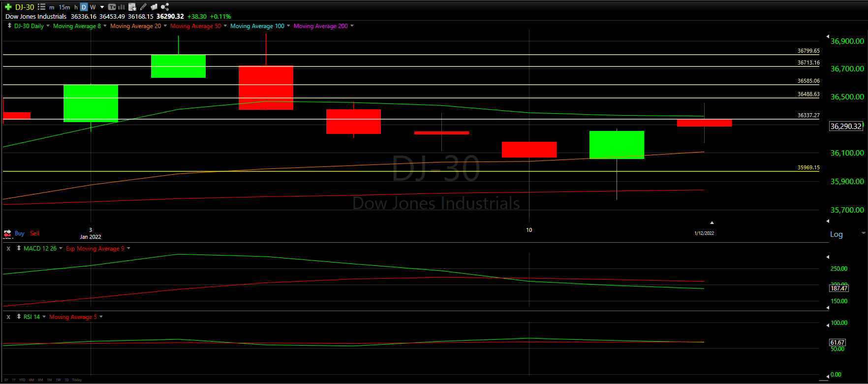Image resolution: width=868 pixels, height=384 pixels.
Task: Click the trade swap-arrows icon near Buy
Action: 7,233
